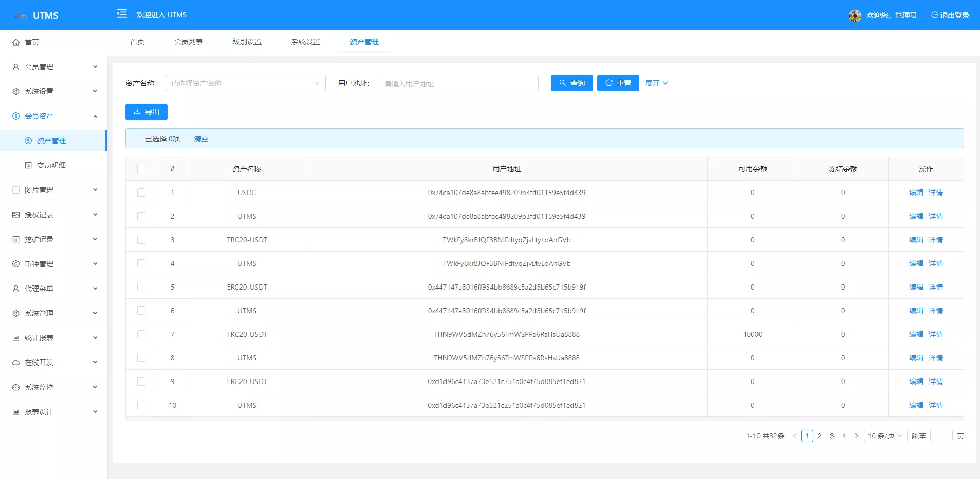Type in the 用户地址 input field
Screen dimensions: 980x479
tap(457, 83)
